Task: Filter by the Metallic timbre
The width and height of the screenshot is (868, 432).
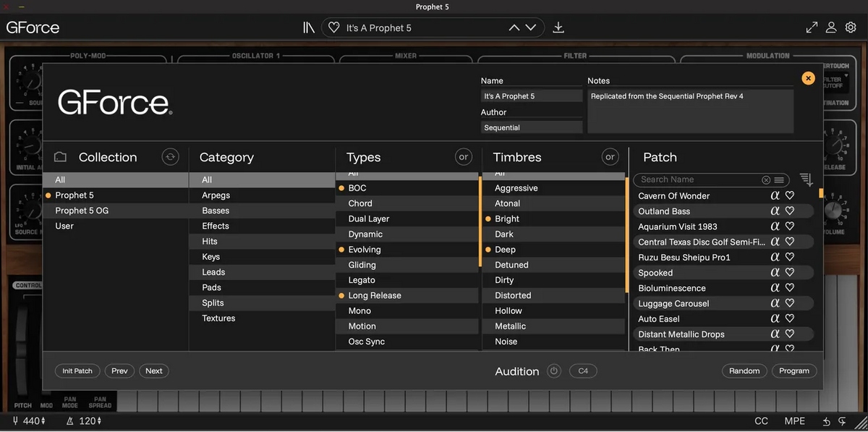Action: pos(553,326)
